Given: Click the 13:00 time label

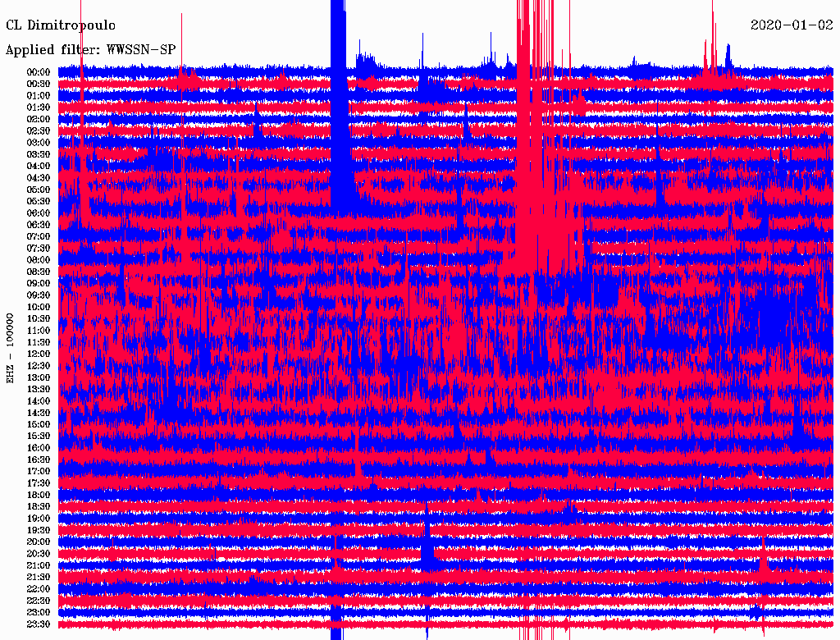Looking at the screenshot, I should point(39,377).
